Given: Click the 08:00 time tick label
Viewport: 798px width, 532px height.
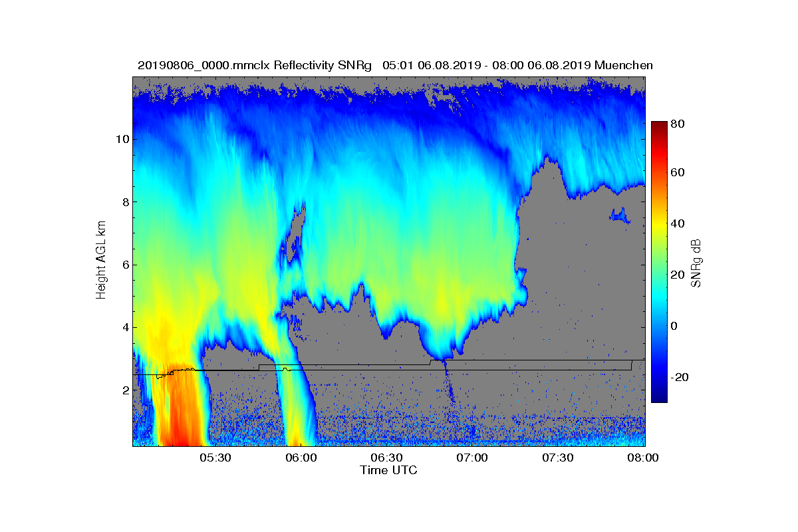Looking at the screenshot, I should click(x=642, y=458).
